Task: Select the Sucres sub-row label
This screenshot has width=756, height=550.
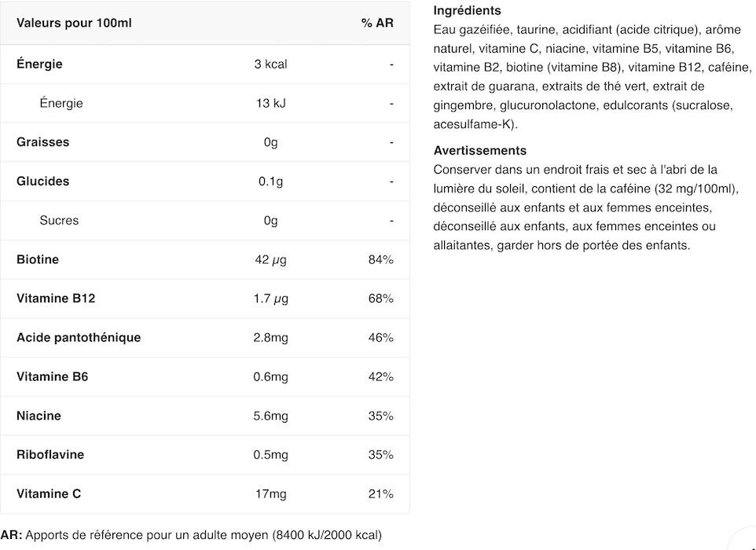Action: click(x=59, y=220)
